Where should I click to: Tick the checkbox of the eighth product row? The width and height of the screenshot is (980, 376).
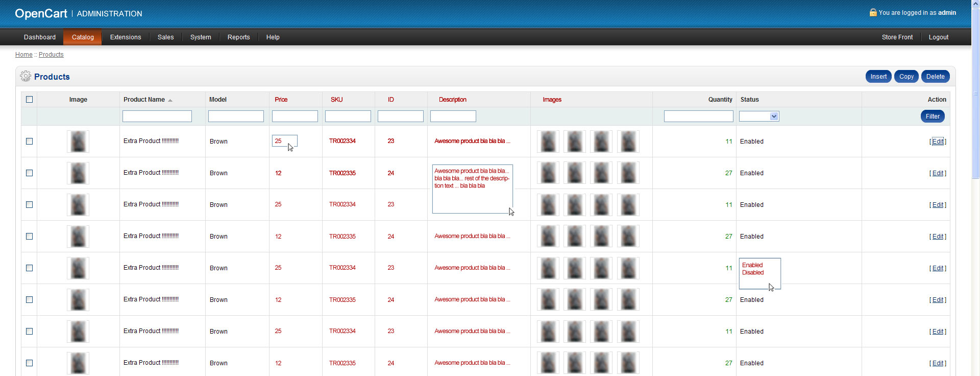(29, 363)
